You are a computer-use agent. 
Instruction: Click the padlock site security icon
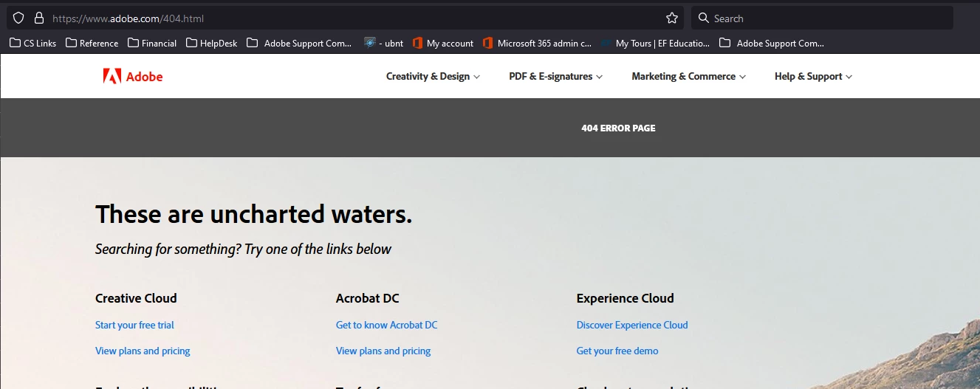point(39,18)
